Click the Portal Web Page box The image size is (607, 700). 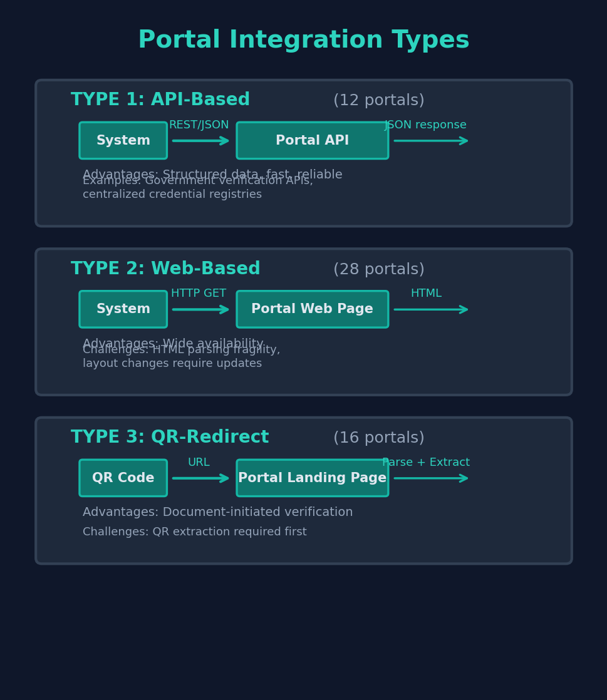click(312, 309)
